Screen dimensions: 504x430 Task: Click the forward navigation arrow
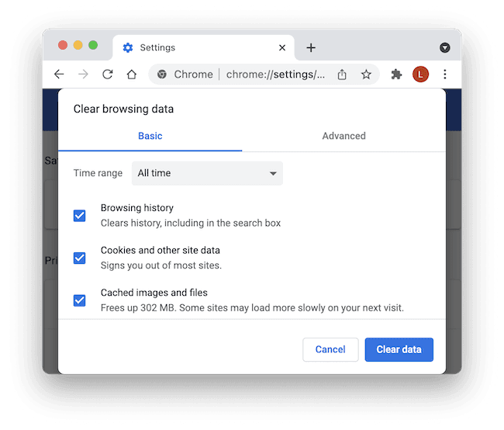point(83,75)
